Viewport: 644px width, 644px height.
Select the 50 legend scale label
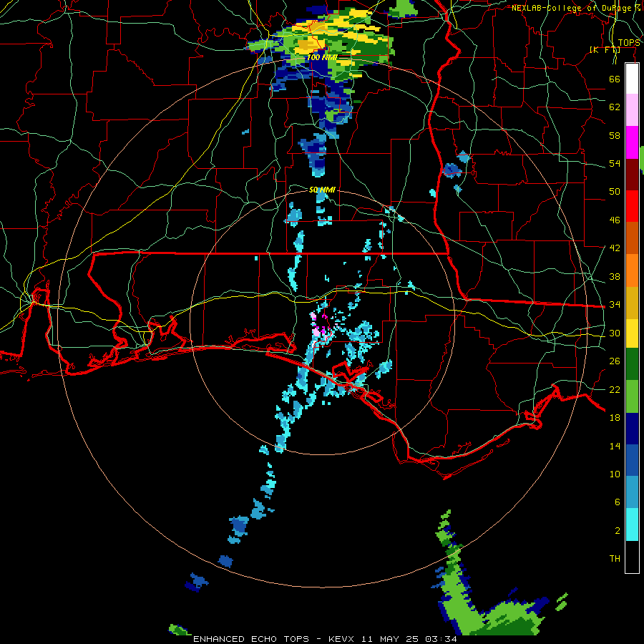tap(615, 192)
